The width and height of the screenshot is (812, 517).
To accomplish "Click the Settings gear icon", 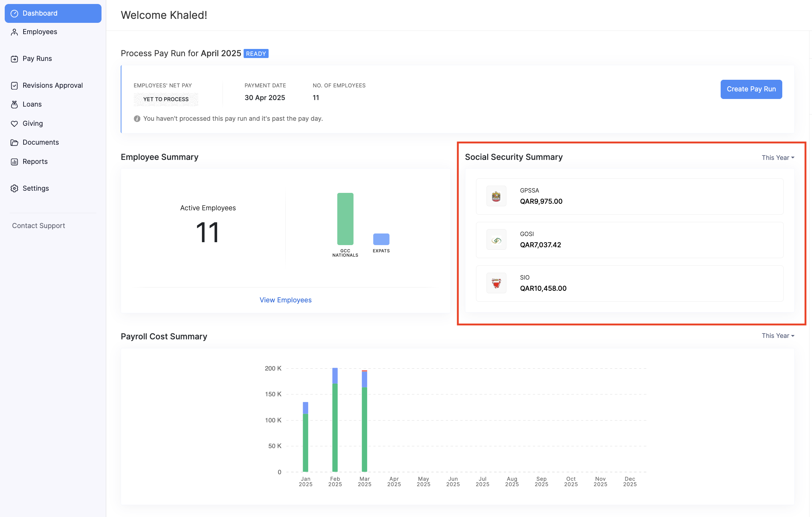I will tap(14, 189).
